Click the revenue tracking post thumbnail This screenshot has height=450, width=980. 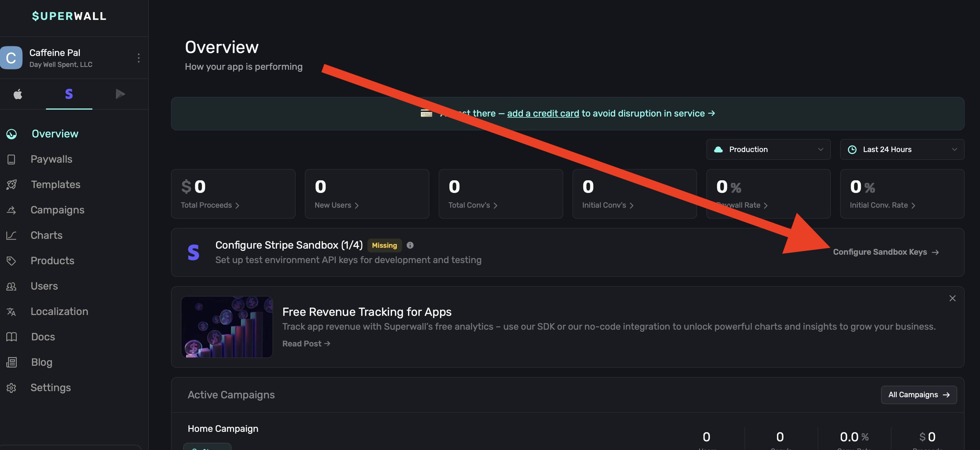[x=227, y=327]
